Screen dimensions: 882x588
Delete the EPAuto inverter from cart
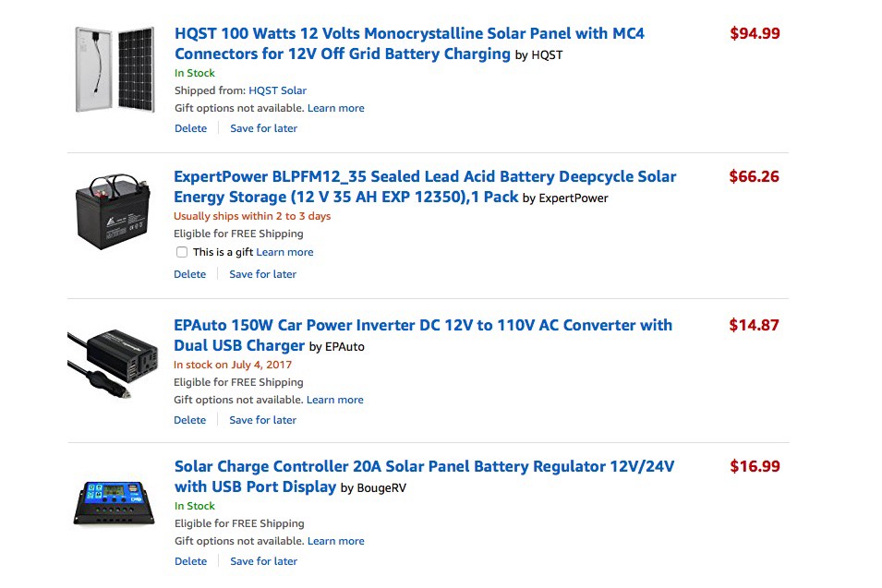(189, 420)
